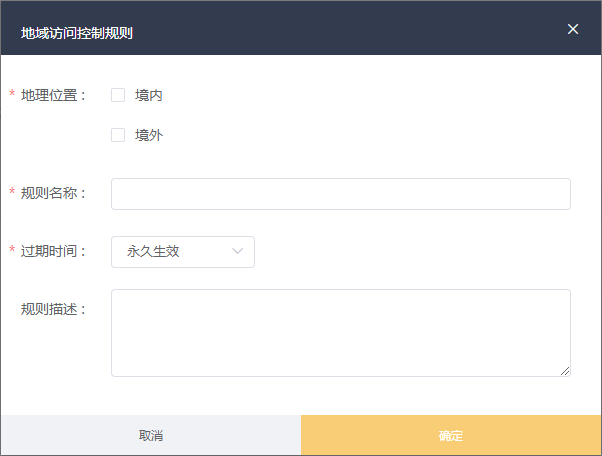Click the 境内 option label text
The image size is (602, 456).
pos(149,95)
